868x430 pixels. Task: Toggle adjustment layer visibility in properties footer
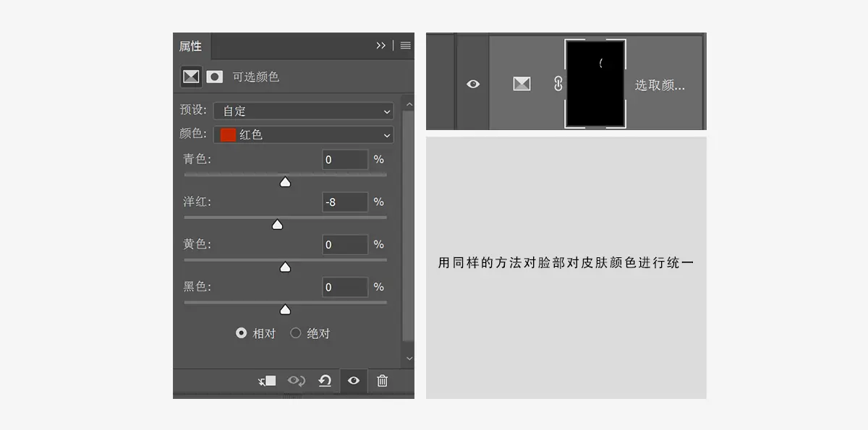354,381
